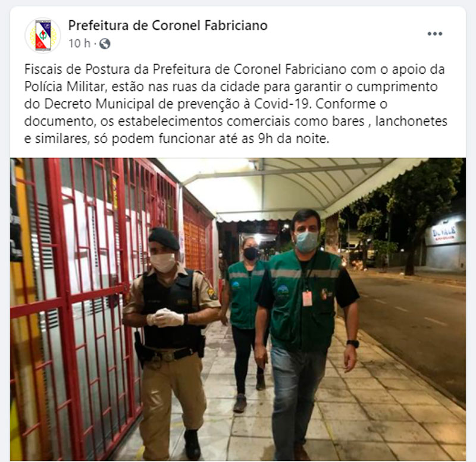The width and height of the screenshot is (476, 462).
Task: Open the post options three-dot menu
Action: point(435,34)
